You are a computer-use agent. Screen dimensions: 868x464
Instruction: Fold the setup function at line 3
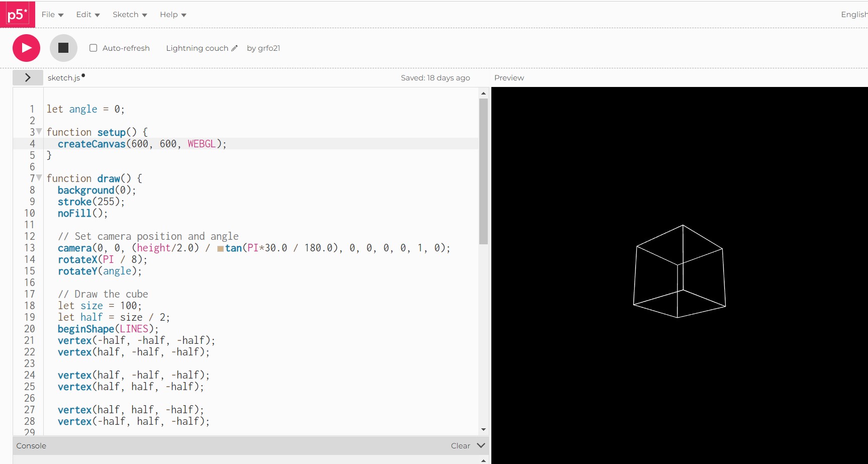coord(39,131)
